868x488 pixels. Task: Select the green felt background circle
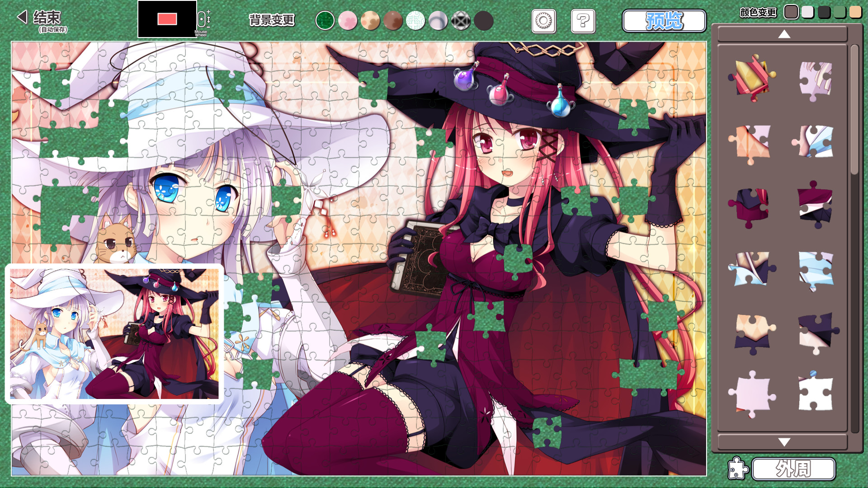[x=325, y=21]
